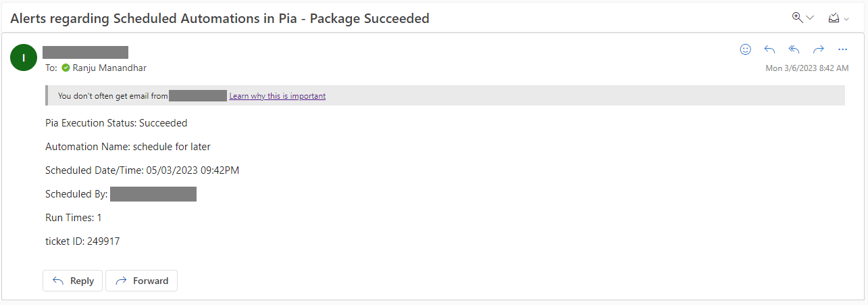Open the inbox tray icon's dropdown arrow
This screenshot has height=305, width=868.
coord(846,19)
